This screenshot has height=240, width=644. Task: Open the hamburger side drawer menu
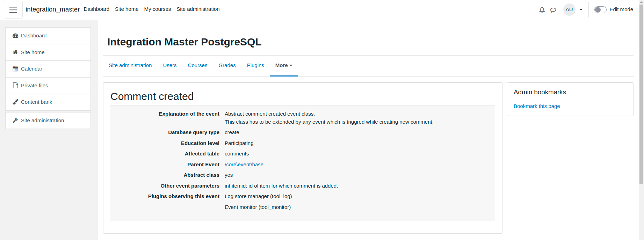pyautogui.click(x=13, y=9)
